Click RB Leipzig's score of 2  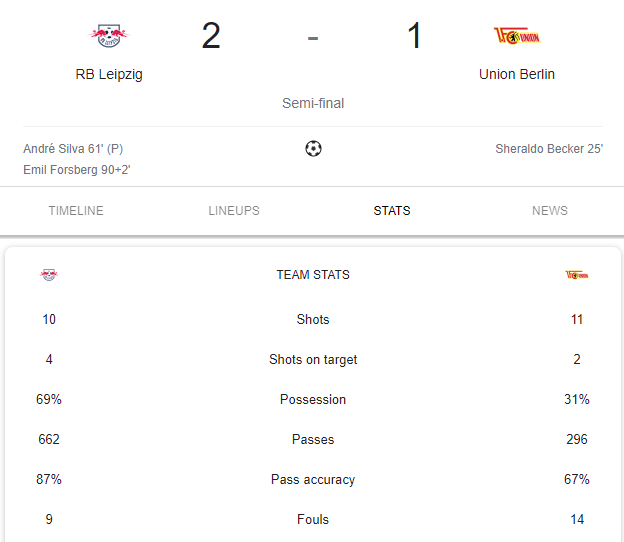coord(211,36)
